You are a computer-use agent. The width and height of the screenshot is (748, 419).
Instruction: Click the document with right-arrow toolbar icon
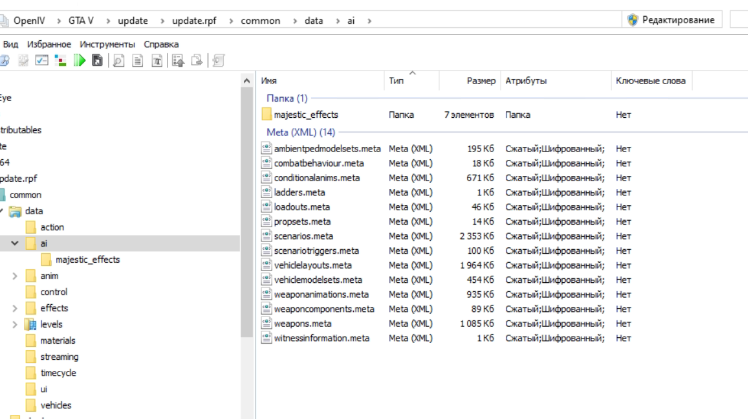[197, 61]
